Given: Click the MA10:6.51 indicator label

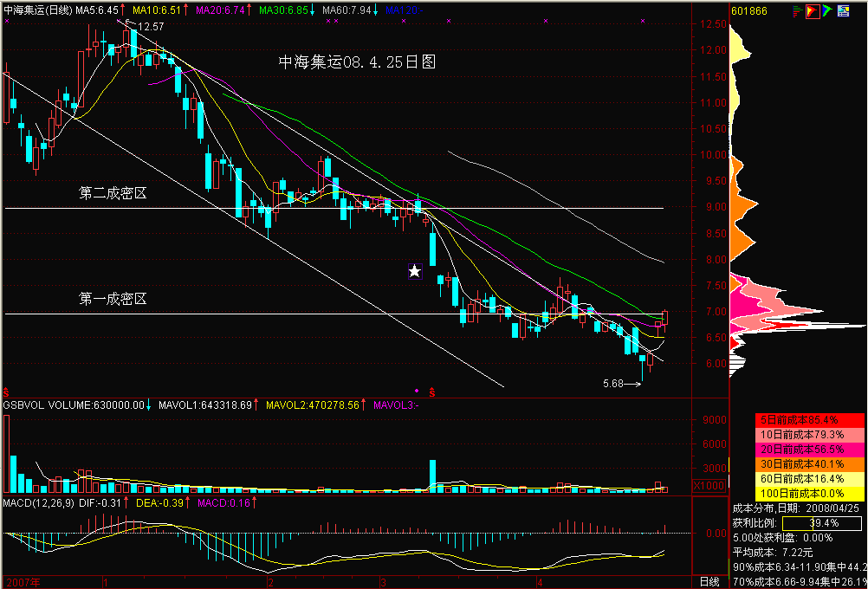Looking at the screenshot, I should coord(157,10).
